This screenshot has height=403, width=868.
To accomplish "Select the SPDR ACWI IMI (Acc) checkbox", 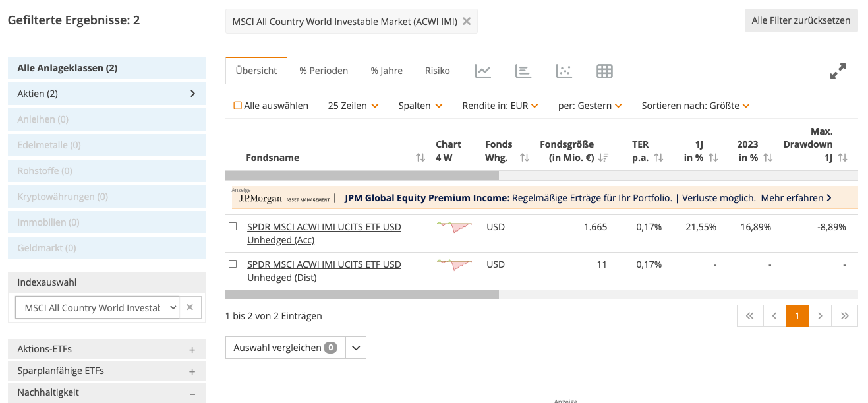I will pyautogui.click(x=233, y=226).
